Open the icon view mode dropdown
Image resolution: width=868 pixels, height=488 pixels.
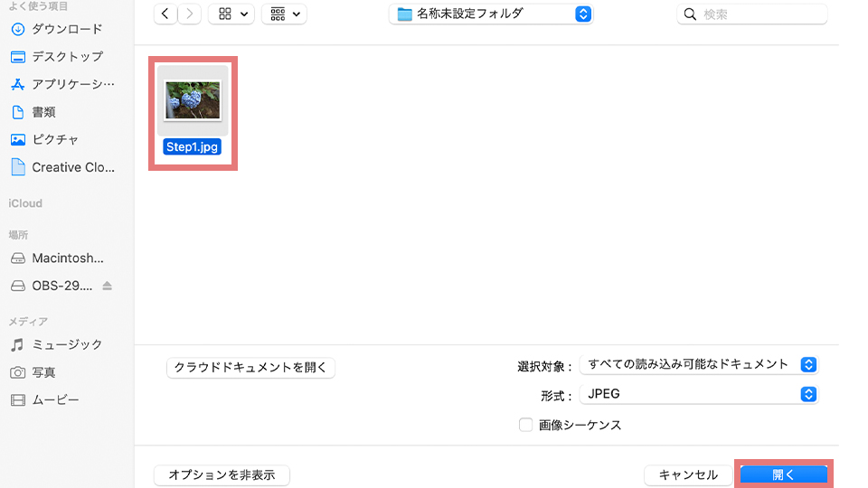point(231,14)
